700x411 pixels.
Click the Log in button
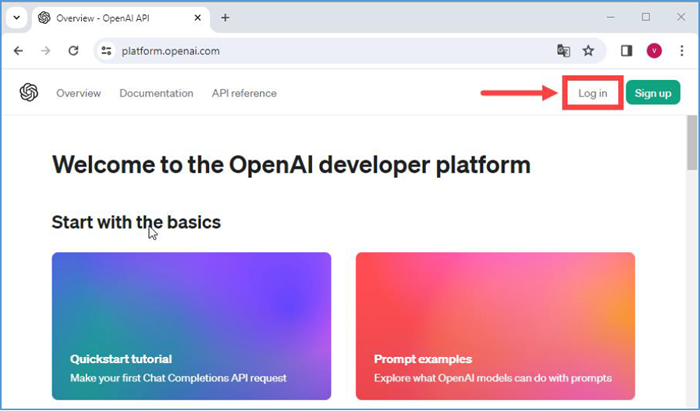592,93
